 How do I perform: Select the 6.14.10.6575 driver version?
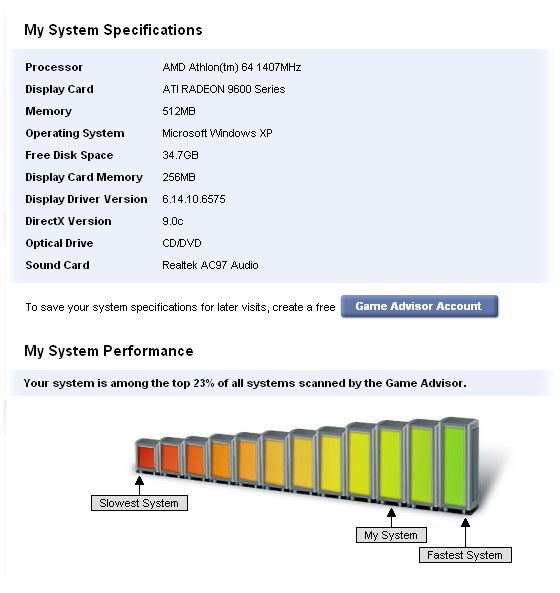click(x=194, y=199)
